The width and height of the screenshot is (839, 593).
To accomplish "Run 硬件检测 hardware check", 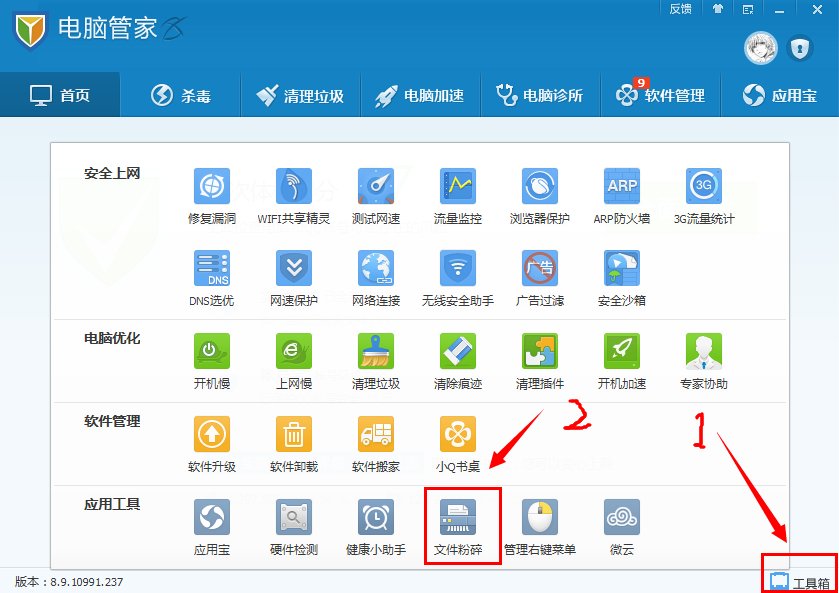I will tap(293, 521).
